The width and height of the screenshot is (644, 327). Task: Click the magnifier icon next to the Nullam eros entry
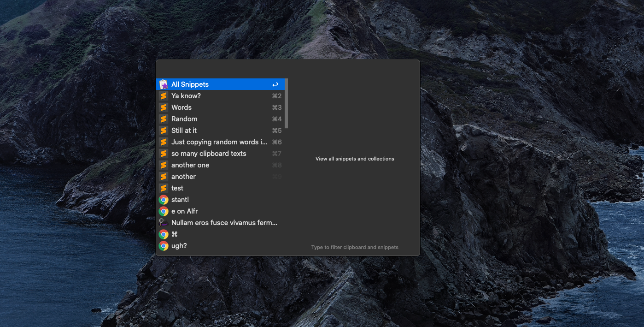point(164,222)
